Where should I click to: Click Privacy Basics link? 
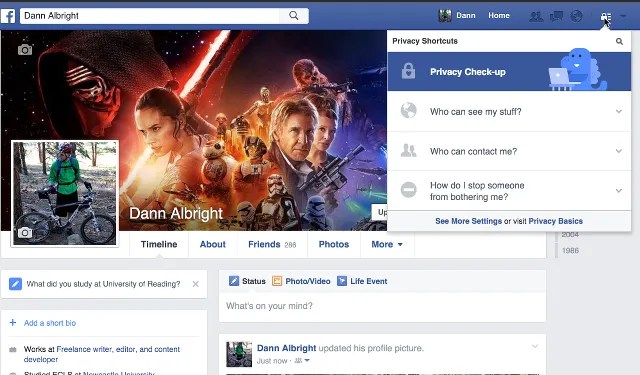pyautogui.click(x=556, y=221)
